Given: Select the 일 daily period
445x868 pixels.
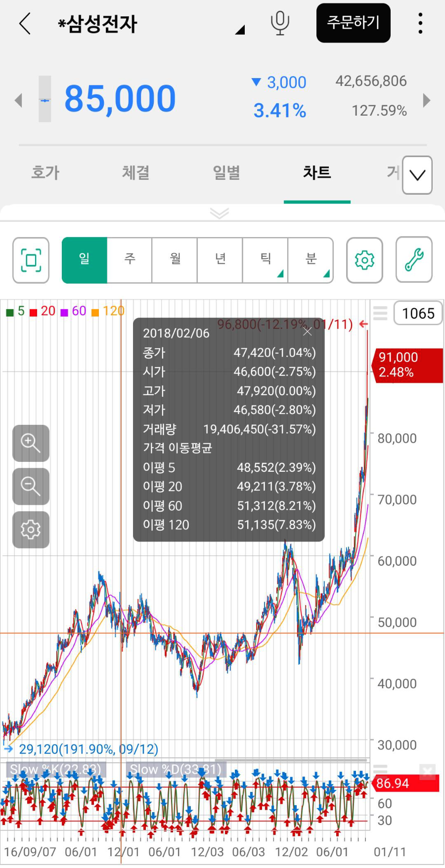Looking at the screenshot, I should coord(85,260).
